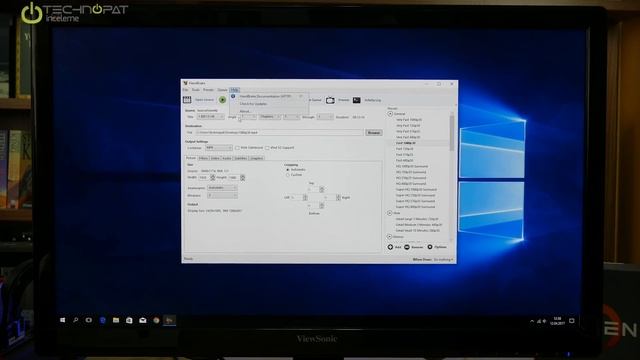The width and height of the screenshot is (640, 360).
Task: Enable the iPod 5G Support checkbox
Action: [267, 148]
